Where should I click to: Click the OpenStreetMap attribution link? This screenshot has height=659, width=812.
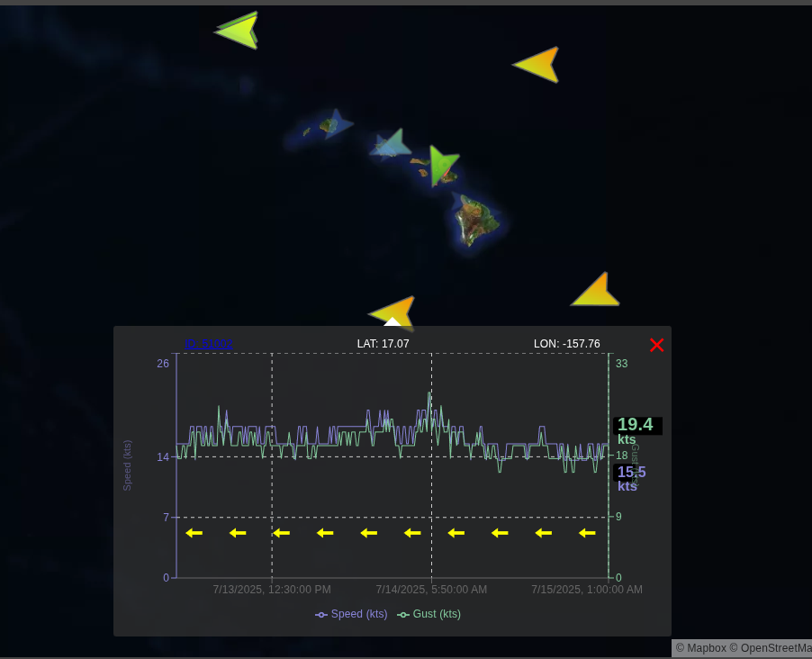771,648
